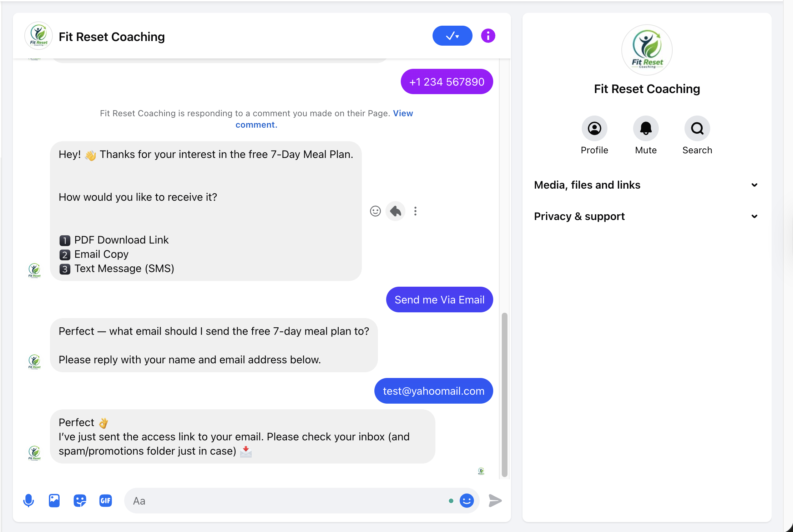Open the GIF picker
This screenshot has width=793, height=532.
pos(106,501)
